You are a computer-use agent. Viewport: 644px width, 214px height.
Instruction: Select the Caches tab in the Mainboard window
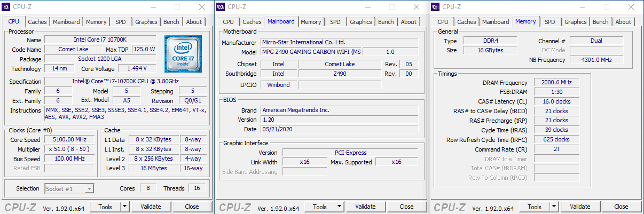pos(252,22)
